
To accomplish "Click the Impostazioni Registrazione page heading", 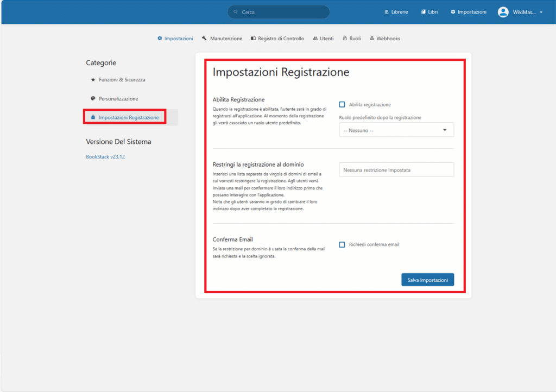I will (x=281, y=72).
